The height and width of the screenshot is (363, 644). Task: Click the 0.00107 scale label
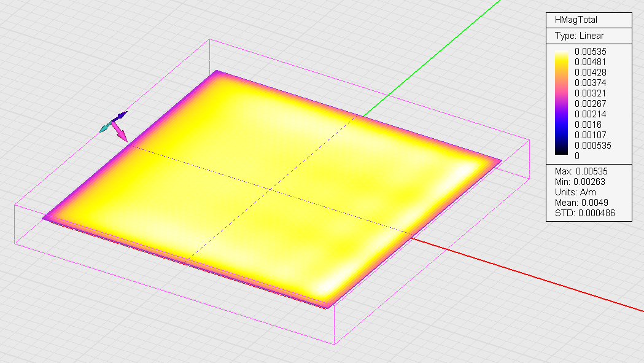pos(590,135)
